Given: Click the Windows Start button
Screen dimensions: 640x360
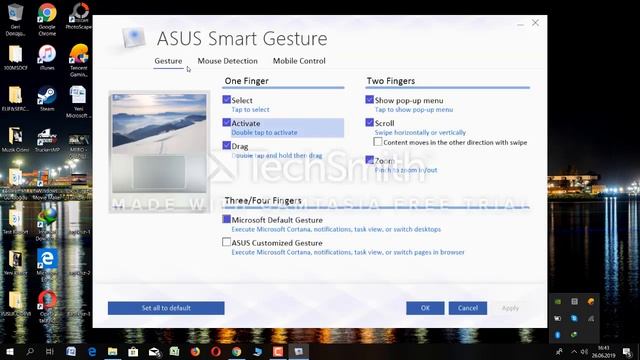Looking at the screenshot, I should [10, 351].
